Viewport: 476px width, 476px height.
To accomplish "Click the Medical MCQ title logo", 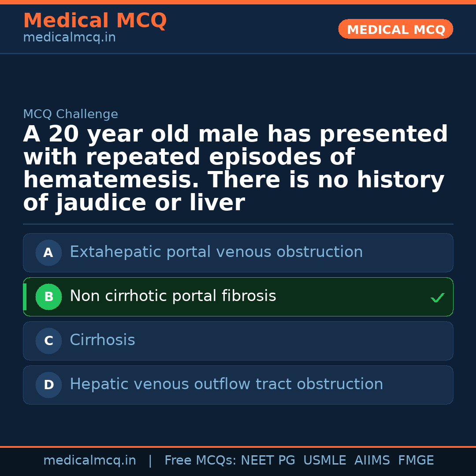I will (95, 21).
